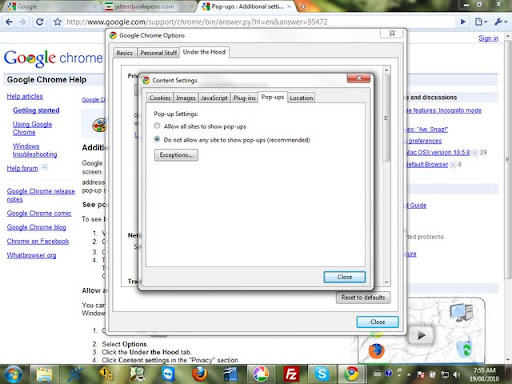Open Getting started link
This screenshot has width=512, height=384.
[36, 110]
